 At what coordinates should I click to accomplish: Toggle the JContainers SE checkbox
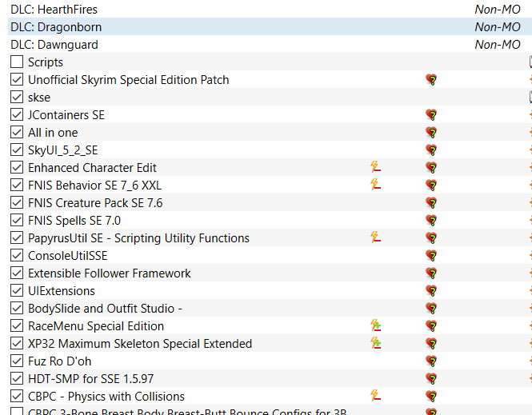[17, 115]
